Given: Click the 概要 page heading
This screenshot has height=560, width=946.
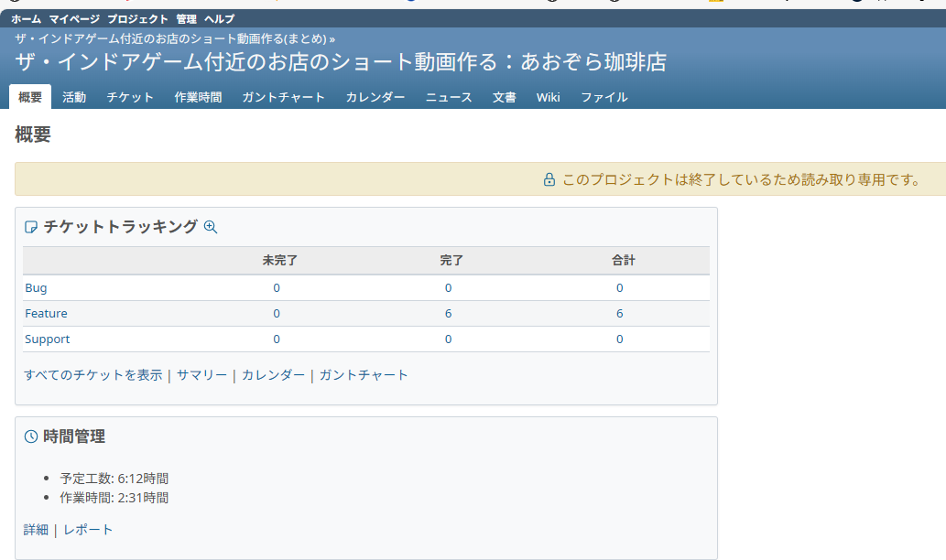Looking at the screenshot, I should pos(33,135).
